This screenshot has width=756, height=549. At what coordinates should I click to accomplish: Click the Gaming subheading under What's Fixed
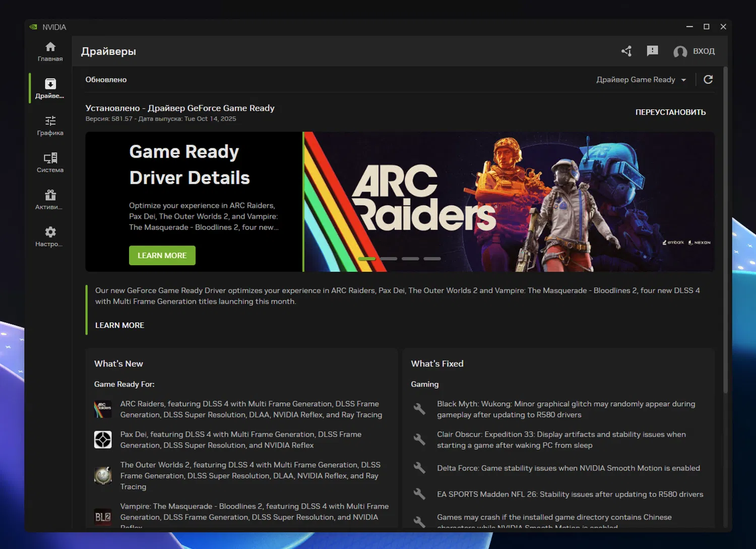coord(424,384)
